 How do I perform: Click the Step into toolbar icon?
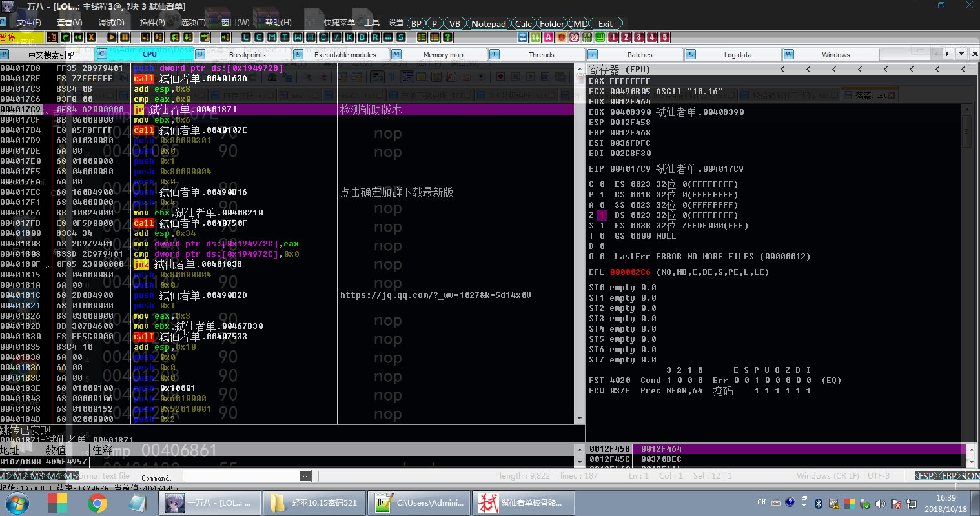click(x=145, y=37)
